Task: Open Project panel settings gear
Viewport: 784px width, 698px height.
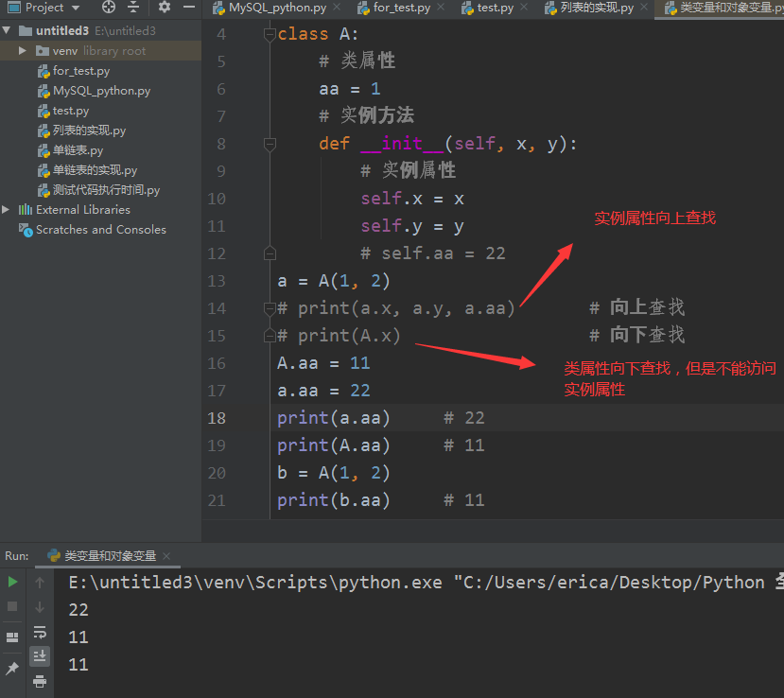Action: pos(164,7)
